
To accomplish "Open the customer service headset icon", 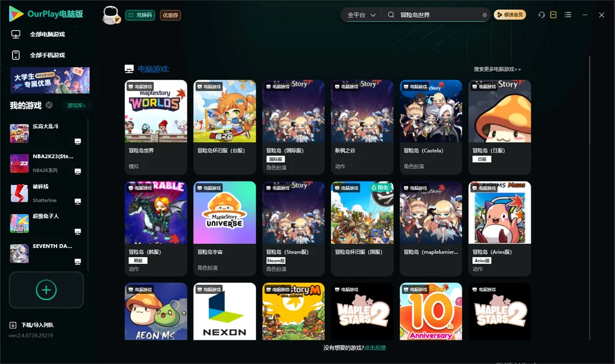I will click(x=542, y=15).
